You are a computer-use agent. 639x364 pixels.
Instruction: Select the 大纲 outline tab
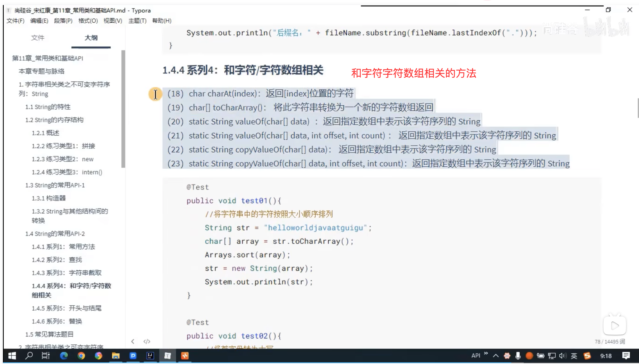91,38
